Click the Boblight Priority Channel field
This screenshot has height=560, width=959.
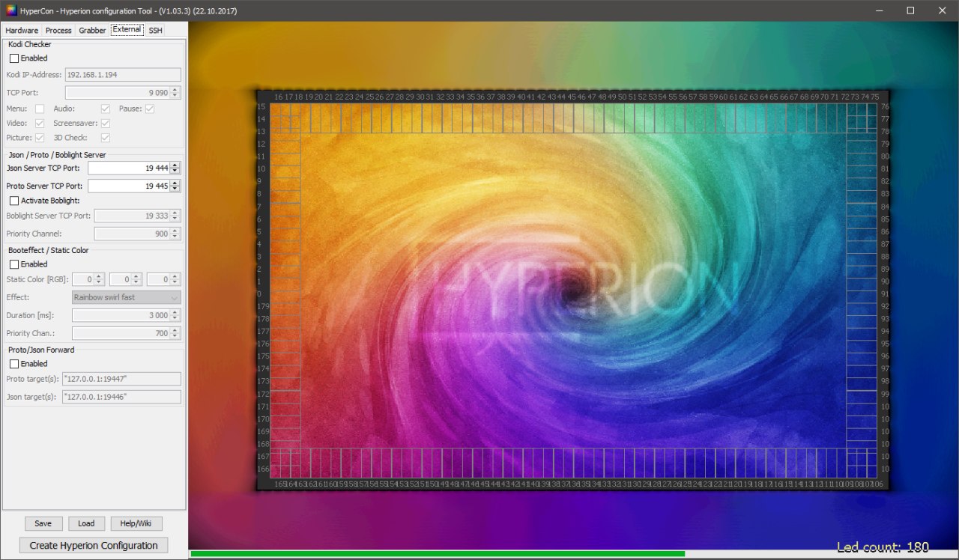click(132, 234)
